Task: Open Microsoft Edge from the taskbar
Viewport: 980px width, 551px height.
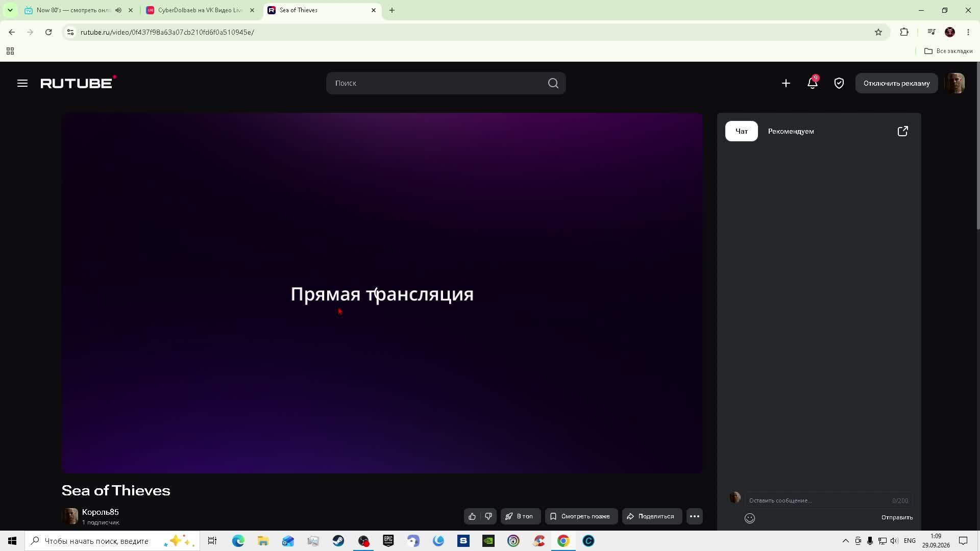Action: (x=238, y=541)
